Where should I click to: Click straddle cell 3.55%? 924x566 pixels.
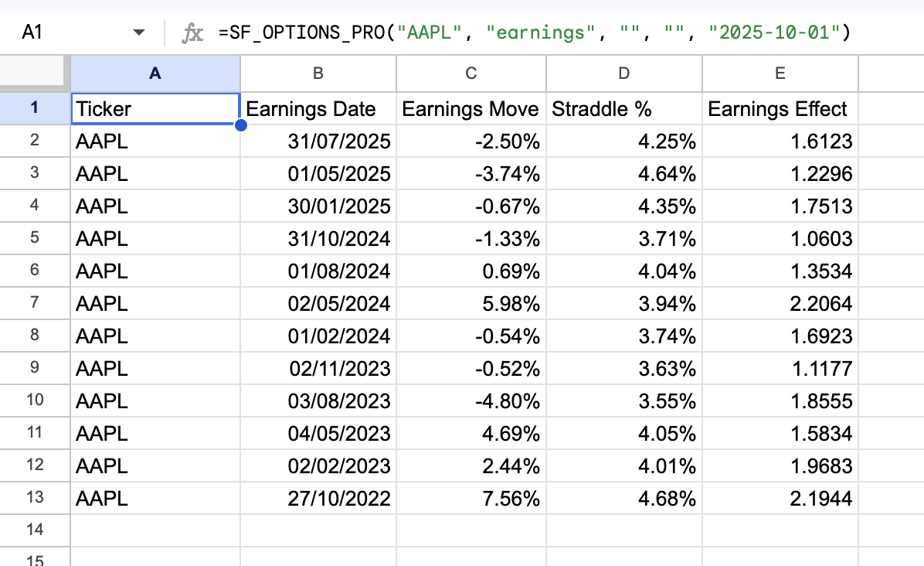[624, 401]
